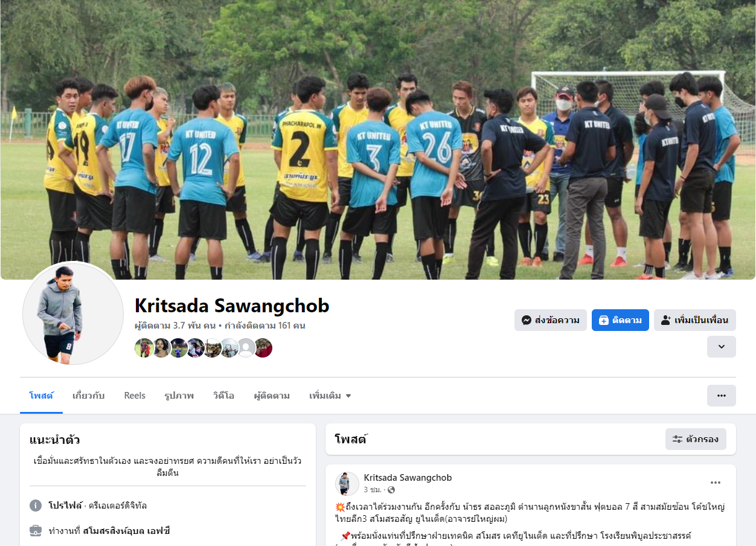Viewport: 756px width, 546px height.
Task: Click Kritsada Sawangchob name on post
Action: (408, 478)
